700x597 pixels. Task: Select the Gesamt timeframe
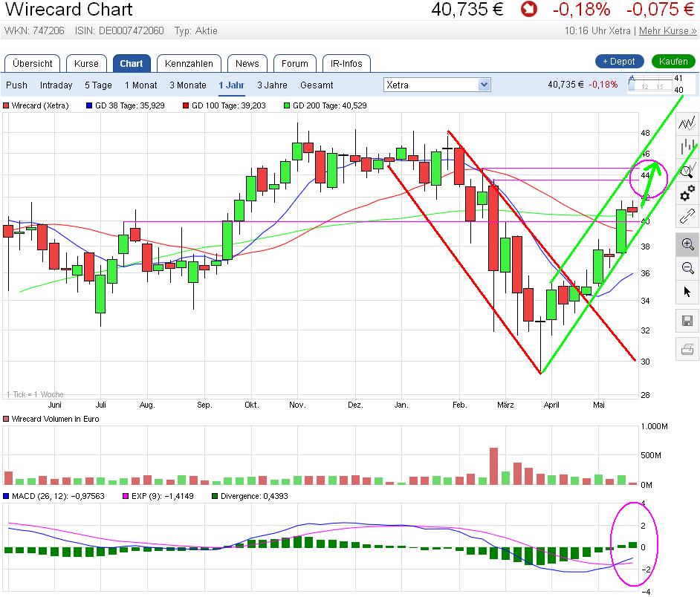pyautogui.click(x=317, y=85)
